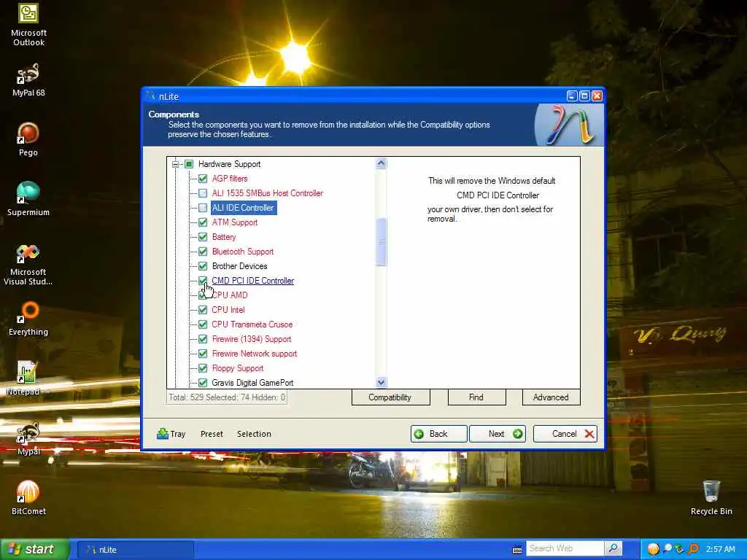Image resolution: width=747 pixels, height=560 pixels.
Task: Launch MyPal 68 desktop shortcut
Action: [x=28, y=79]
